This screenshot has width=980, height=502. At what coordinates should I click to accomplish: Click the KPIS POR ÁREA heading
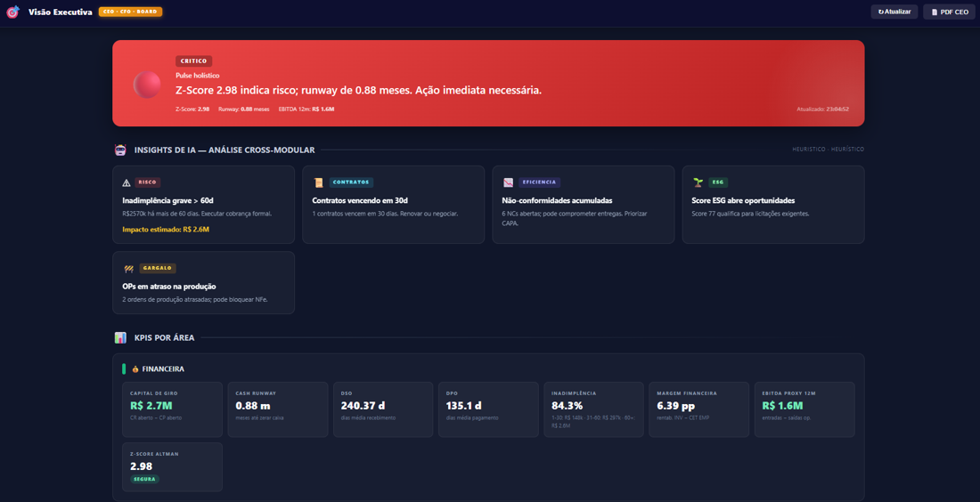[165, 338]
